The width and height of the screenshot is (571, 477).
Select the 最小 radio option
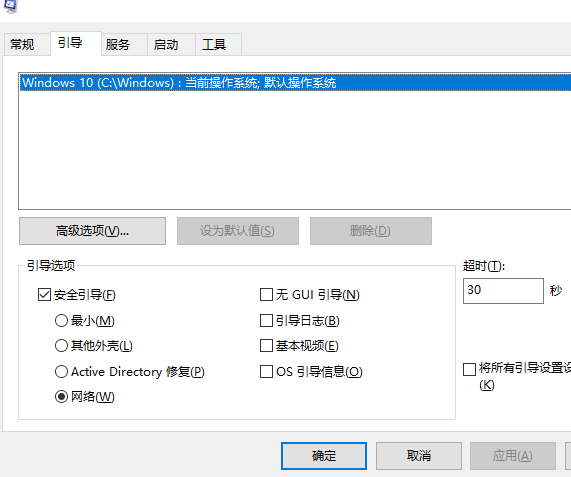[61, 320]
